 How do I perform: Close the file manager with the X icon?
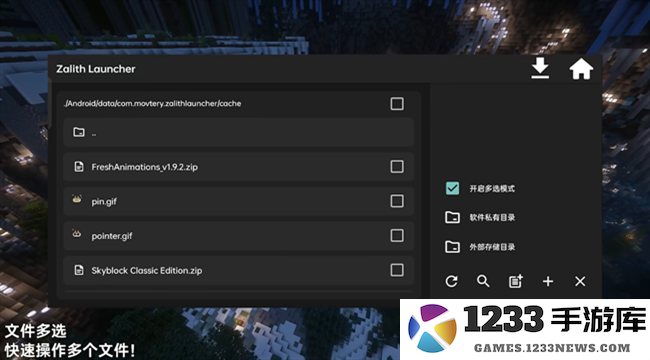tap(580, 281)
